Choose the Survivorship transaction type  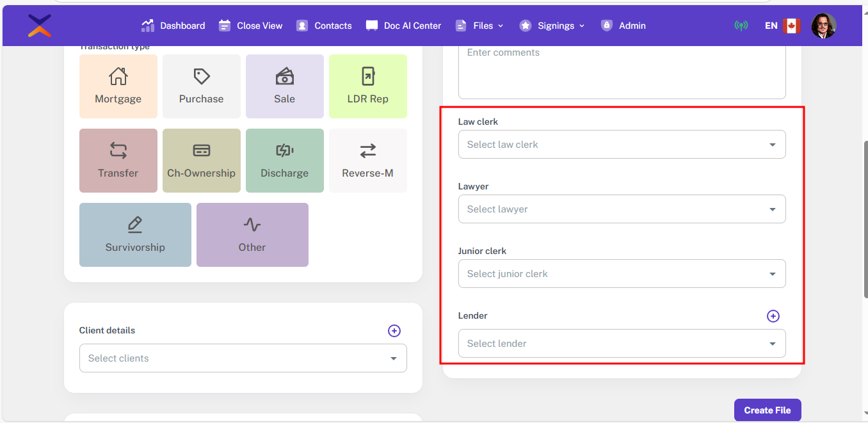[135, 235]
